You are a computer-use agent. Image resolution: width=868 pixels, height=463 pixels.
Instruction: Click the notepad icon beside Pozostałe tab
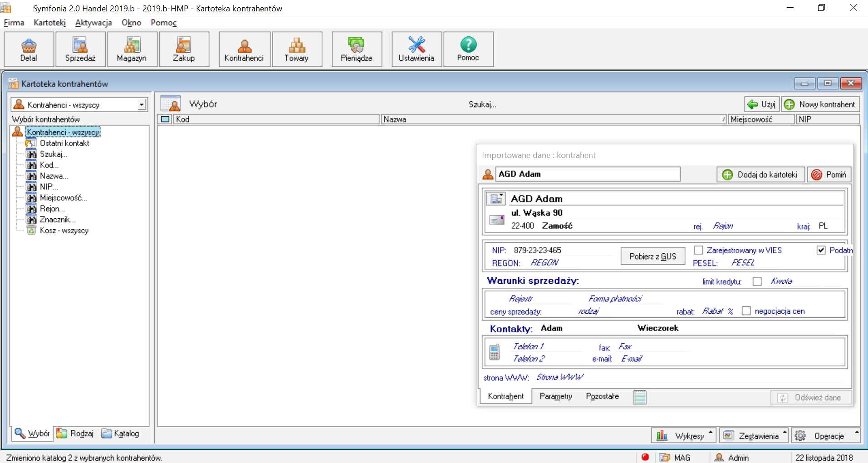(x=640, y=397)
